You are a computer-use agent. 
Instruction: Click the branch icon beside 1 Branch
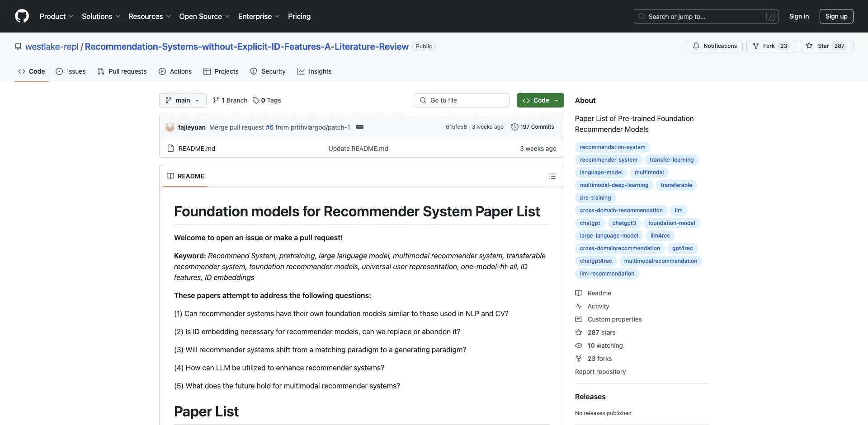click(x=216, y=100)
